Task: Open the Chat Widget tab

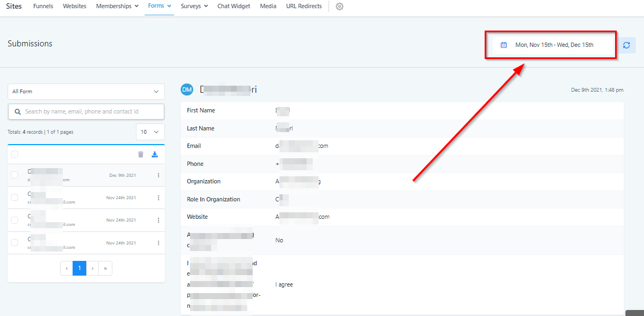Action: 234,7
